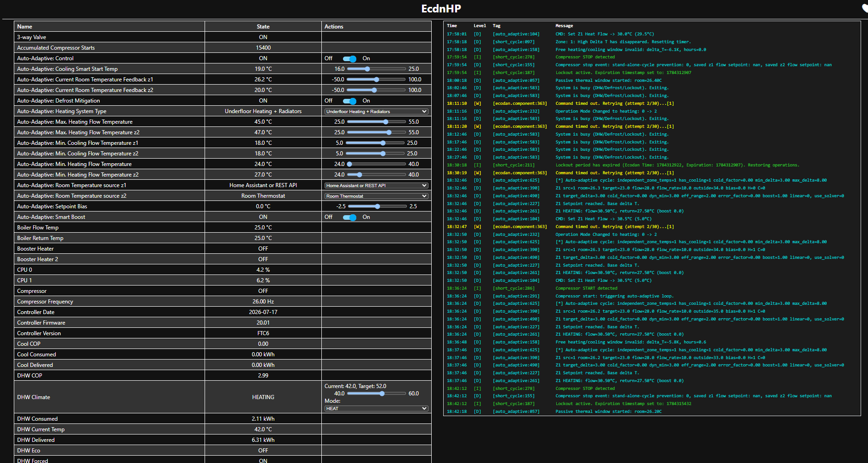Screen dimensions: 868x463
Task: Select the Controller Version value FTC6
Action: click(x=263, y=333)
